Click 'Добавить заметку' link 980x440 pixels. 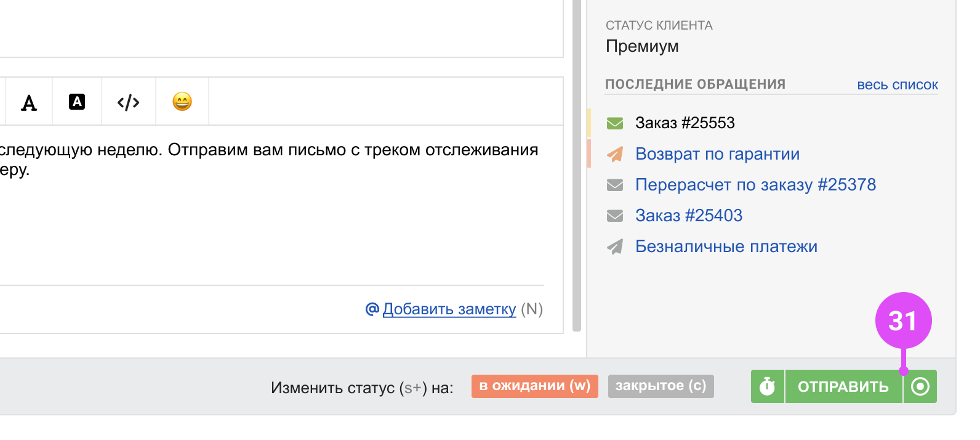[449, 309]
